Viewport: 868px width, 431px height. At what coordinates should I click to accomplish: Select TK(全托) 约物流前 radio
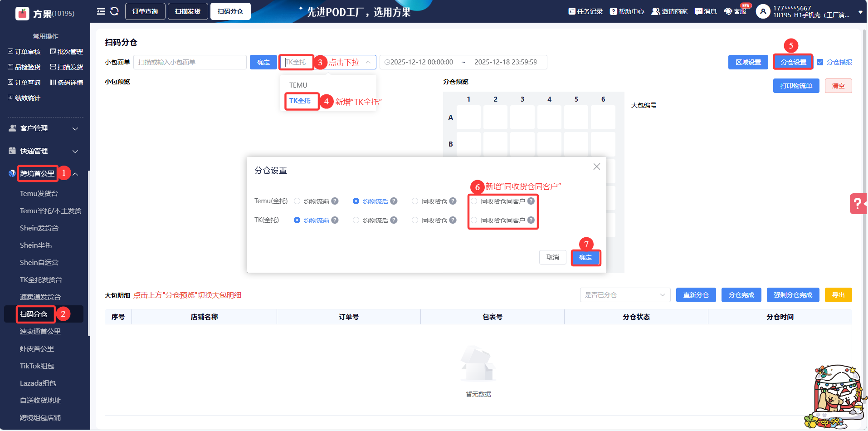297,220
